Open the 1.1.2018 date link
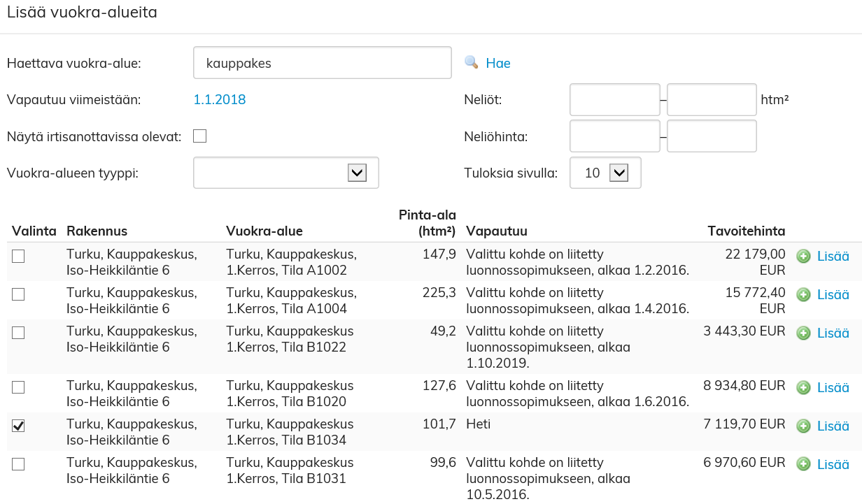Screen dimensions: 862x504 pos(220,100)
